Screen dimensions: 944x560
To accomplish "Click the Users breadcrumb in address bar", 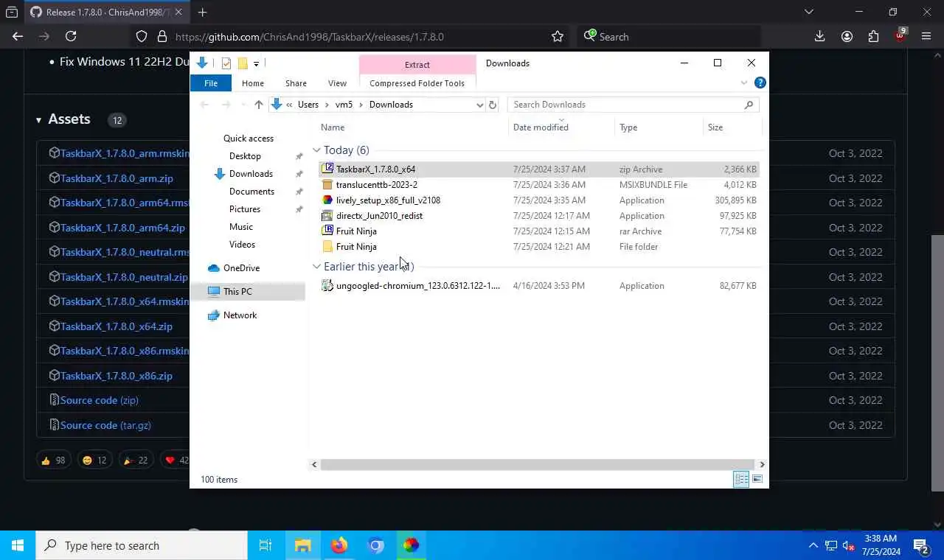I will (x=308, y=105).
